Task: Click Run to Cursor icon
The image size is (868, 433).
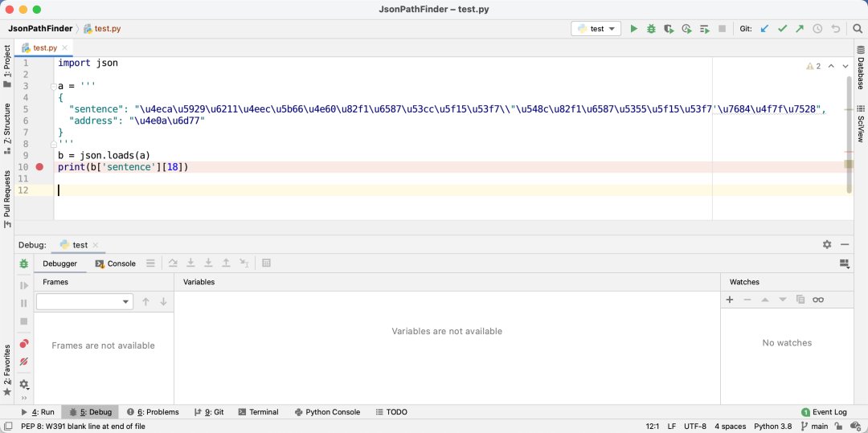Action: [x=244, y=263]
